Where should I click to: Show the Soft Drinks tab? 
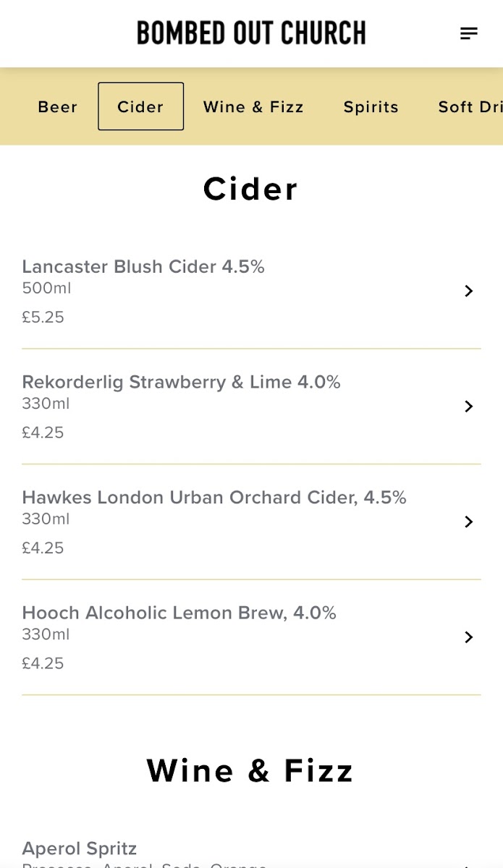point(470,107)
